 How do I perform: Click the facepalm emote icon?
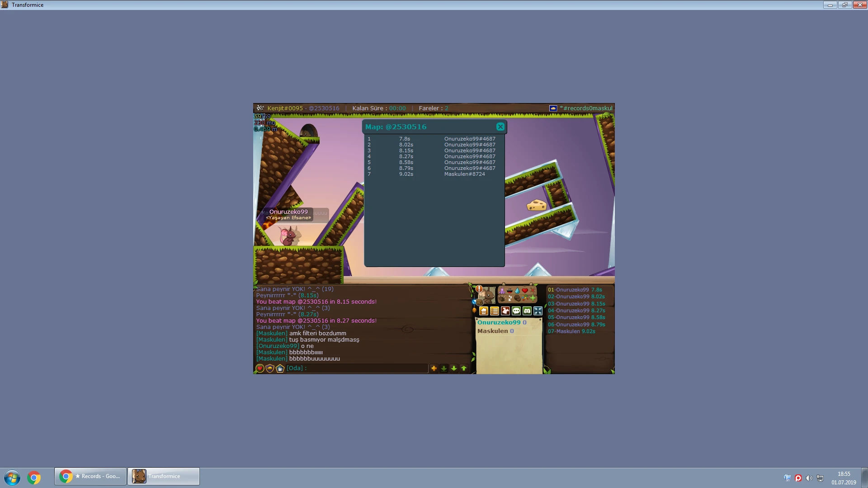(x=517, y=298)
